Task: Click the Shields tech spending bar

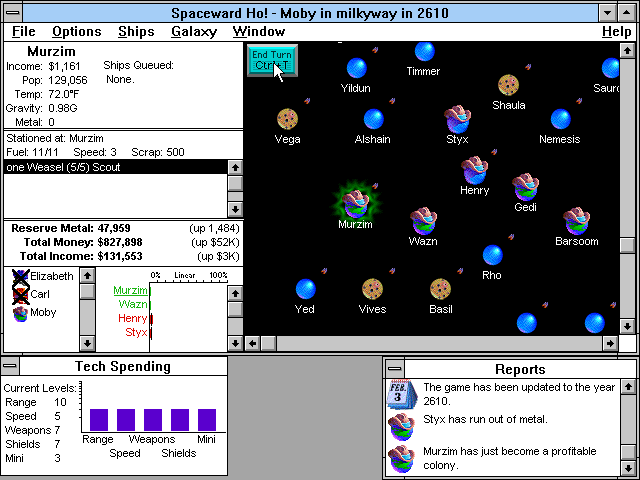Action: tap(180, 420)
